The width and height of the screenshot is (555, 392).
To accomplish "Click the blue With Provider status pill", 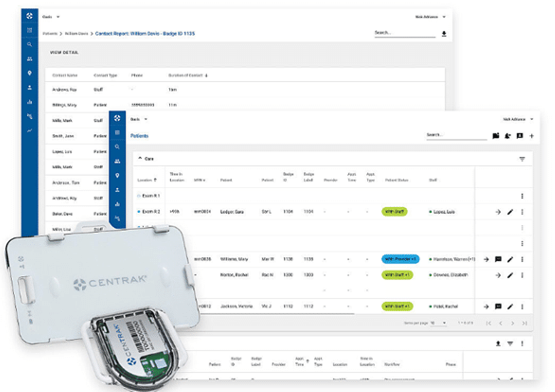I will click(400, 259).
